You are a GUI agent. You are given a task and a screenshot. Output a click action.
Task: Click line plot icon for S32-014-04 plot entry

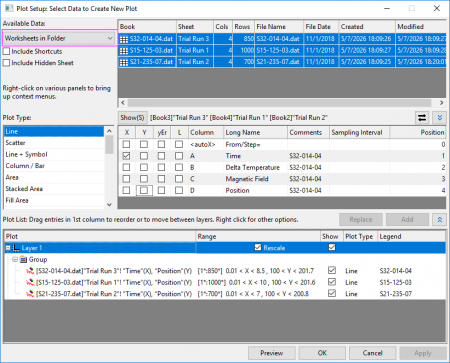30,271
